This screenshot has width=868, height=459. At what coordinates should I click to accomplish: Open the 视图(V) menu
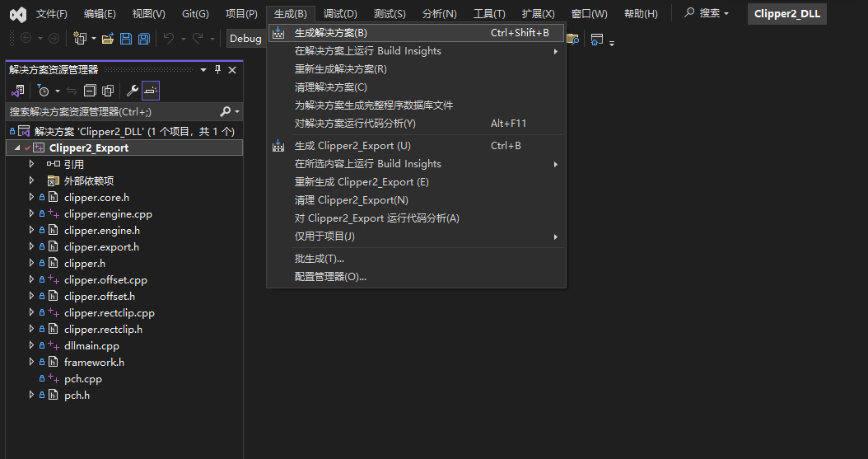click(148, 14)
